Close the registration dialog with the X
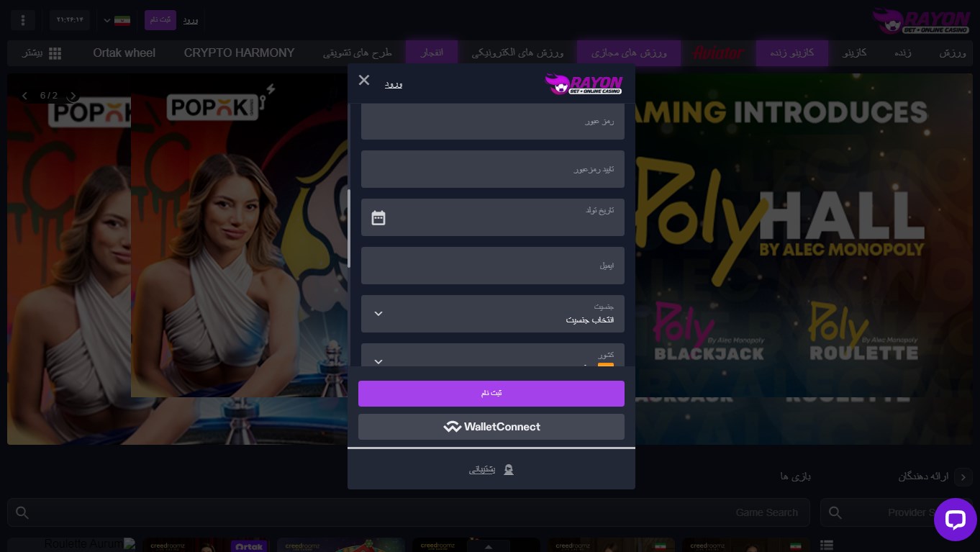Viewport: 980px width, 552px height. (x=364, y=80)
